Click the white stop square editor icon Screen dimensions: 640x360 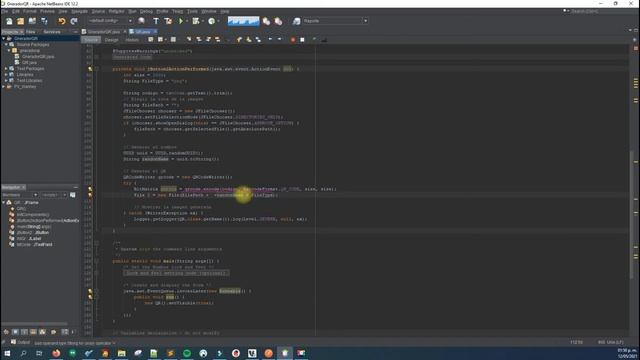302,40
